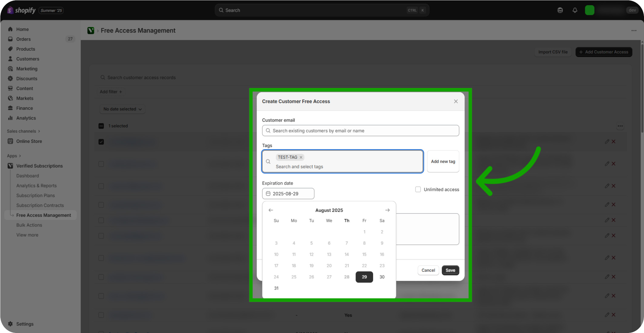This screenshot has width=644, height=333.
Task: Click the Shopify logo in the top bar
Action: click(21, 10)
